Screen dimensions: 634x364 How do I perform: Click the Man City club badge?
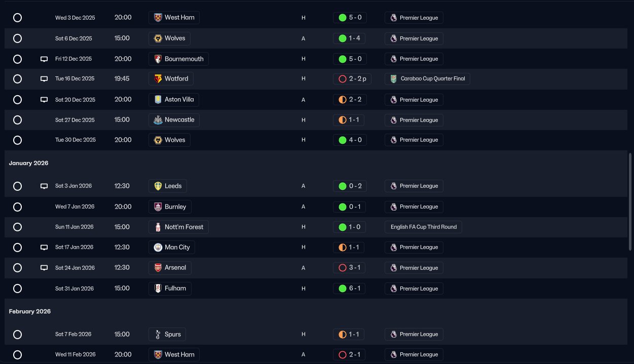point(158,248)
